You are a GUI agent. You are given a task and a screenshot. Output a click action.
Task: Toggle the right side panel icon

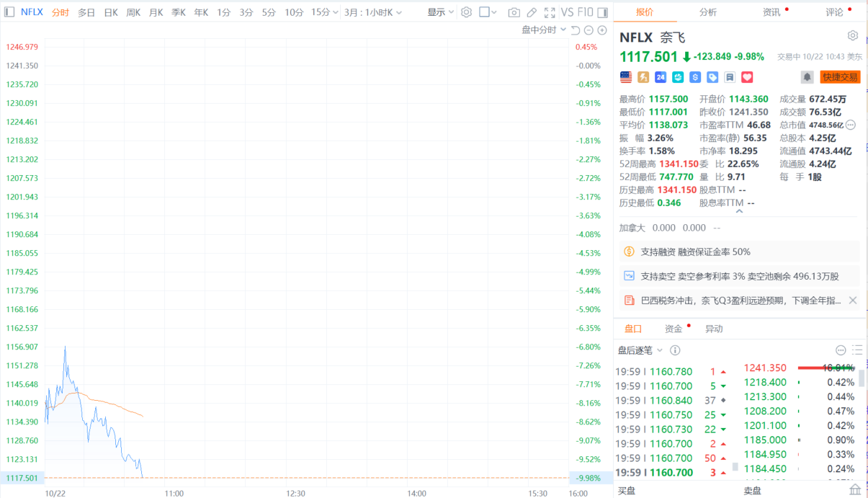[x=602, y=12]
